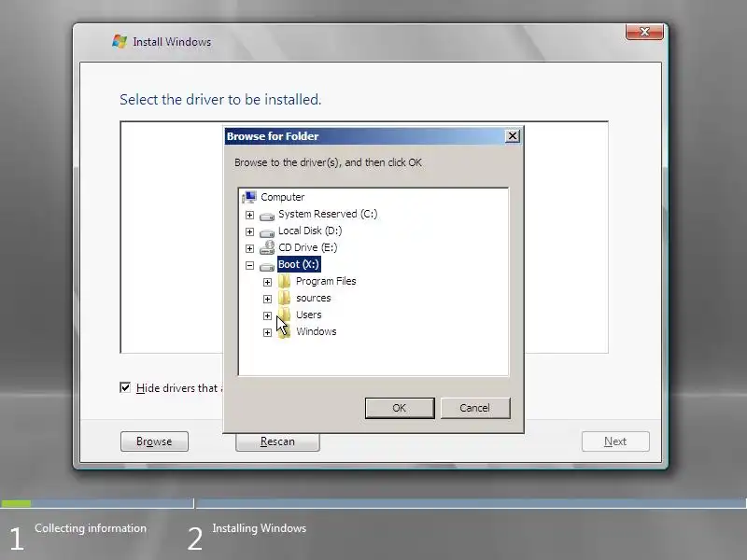The image size is (747, 560).
Task: Click the Installing Windows progress bar
Action: [472, 503]
